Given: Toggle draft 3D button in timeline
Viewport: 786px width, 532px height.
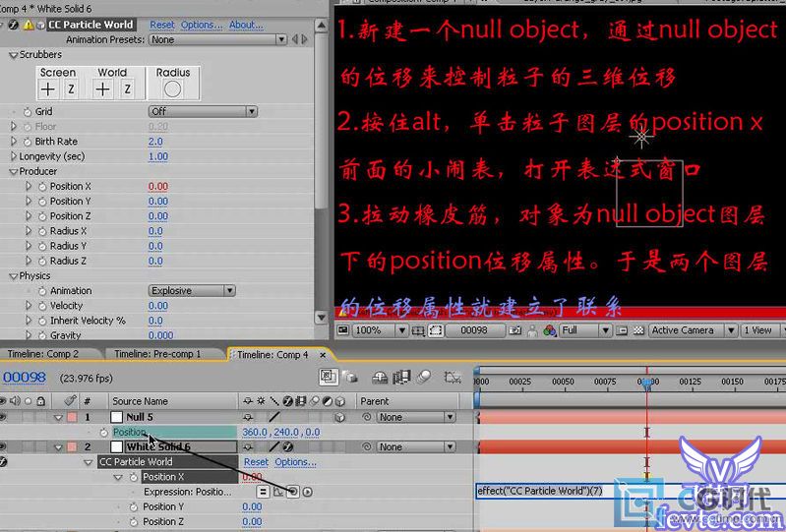Looking at the screenshot, I should click(x=350, y=377).
